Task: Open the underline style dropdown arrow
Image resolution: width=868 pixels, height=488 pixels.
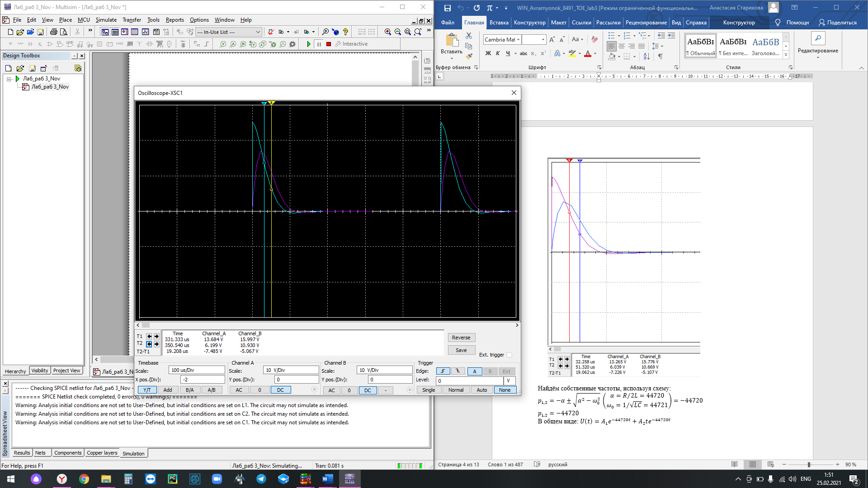Action: (514, 53)
